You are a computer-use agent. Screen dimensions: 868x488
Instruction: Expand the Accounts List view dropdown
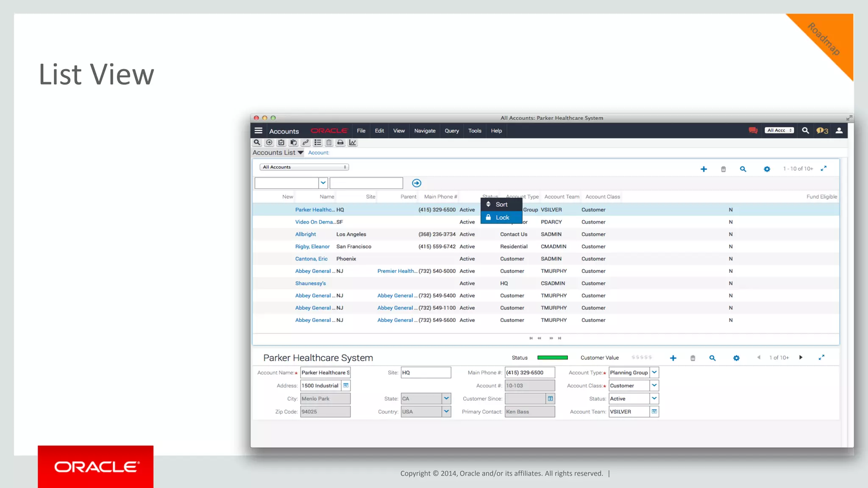click(x=300, y=152)
